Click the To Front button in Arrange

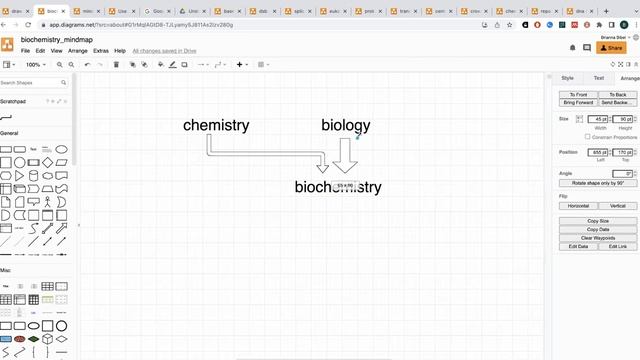(x=578, y=94)
